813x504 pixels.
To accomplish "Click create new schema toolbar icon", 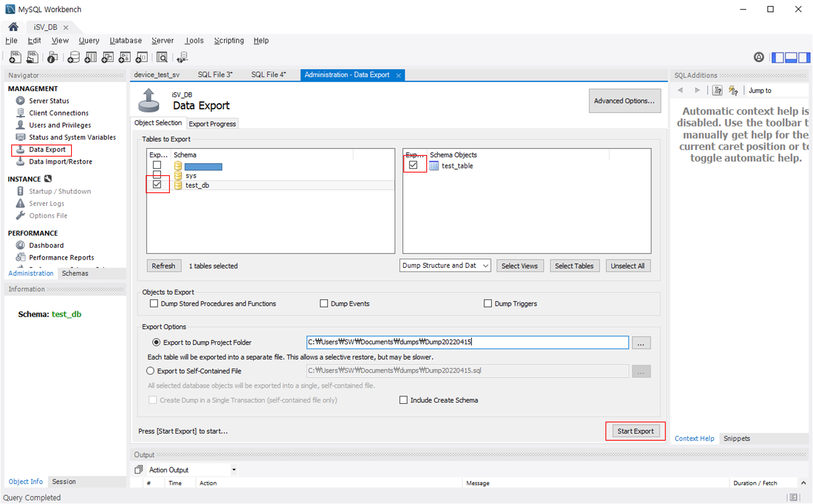I will pos(73,58).
